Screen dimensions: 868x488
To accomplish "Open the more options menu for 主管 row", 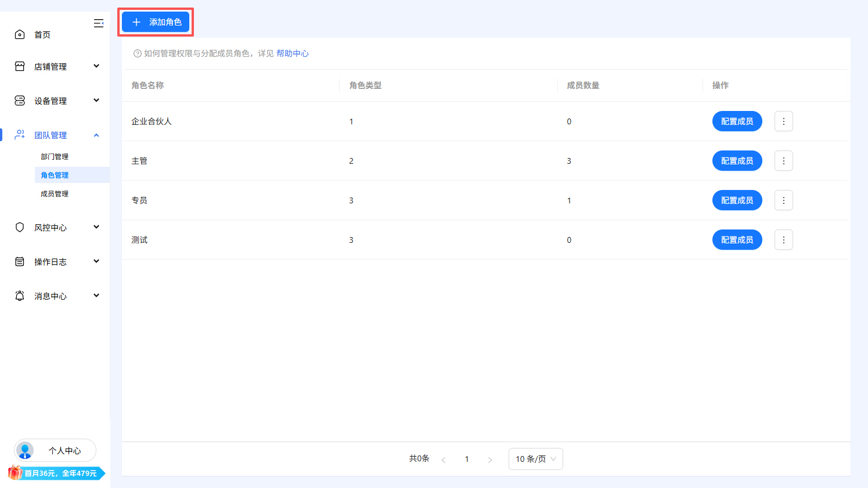I will [783, 160].
